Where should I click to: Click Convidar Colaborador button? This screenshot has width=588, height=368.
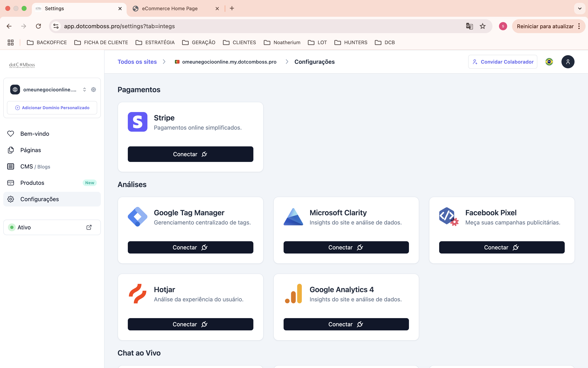pyautogui.click(x=502, y=62)
